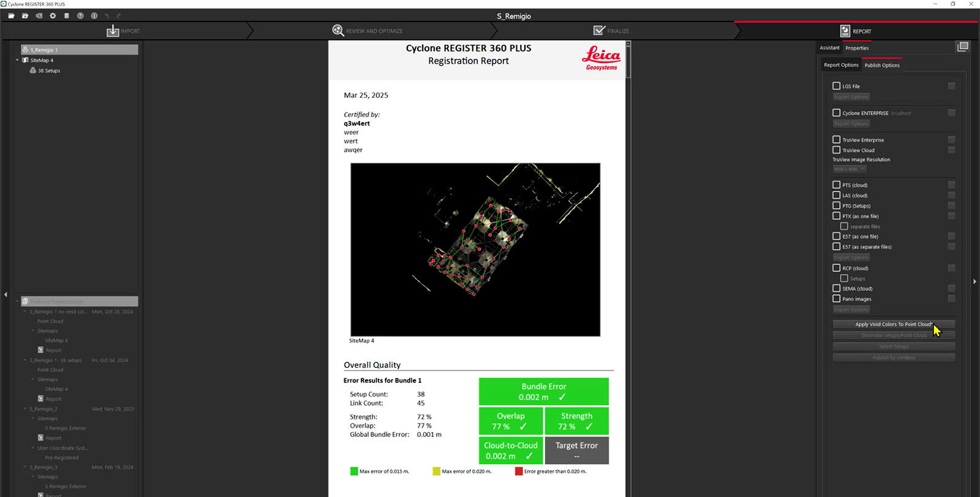Viewport: 980px width, 497px height.
Task: Click the Info icon in toolbar
Action: pos(94,16)
